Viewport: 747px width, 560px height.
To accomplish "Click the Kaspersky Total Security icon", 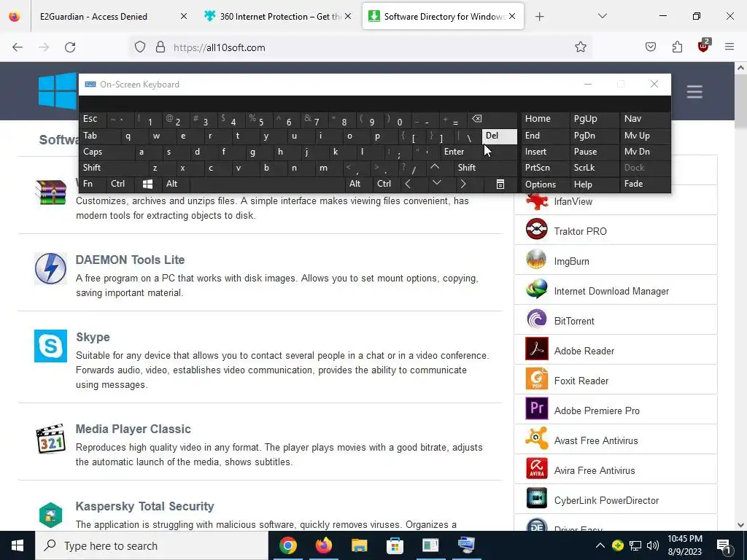I will click(50, 515).
